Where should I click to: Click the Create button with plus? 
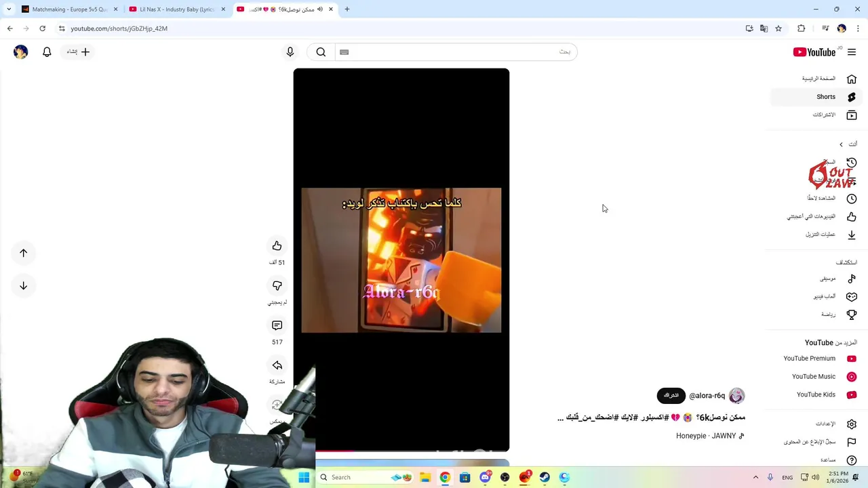point(78,52)
